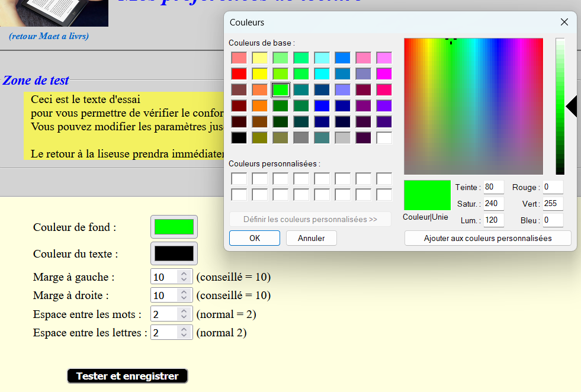This screenshot has width=581, height=392.
Task: Select the white basic color swatch
Action: [384, 138]
